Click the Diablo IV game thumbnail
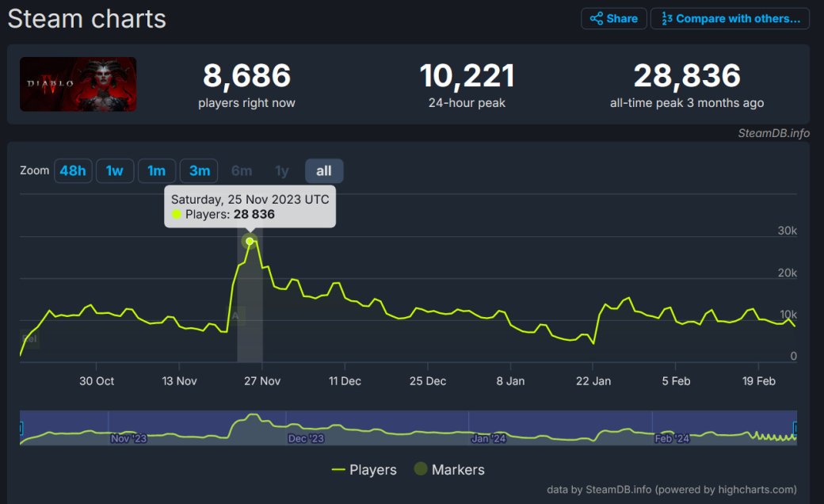The height and width of the screenshot is (504, 824). [78, 84]
